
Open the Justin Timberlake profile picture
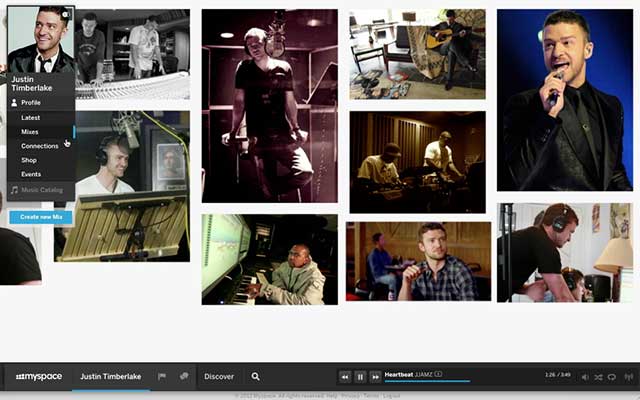[41, 40]
